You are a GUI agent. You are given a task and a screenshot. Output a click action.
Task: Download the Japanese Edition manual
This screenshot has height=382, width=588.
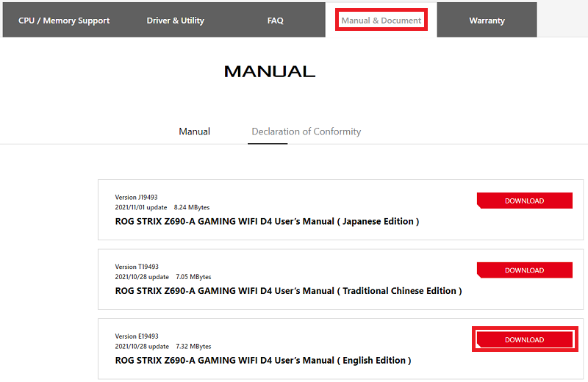pos(525,201)
